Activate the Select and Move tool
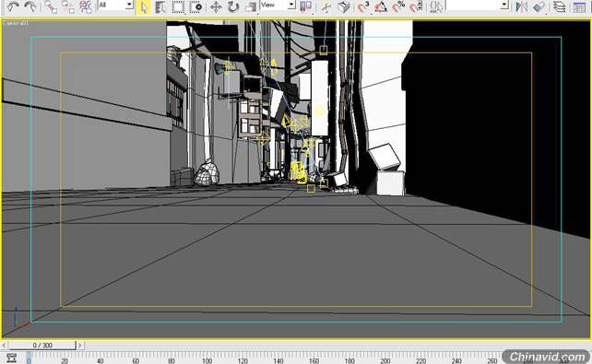The width and height of the screenshot is (592, 364). 216,6
